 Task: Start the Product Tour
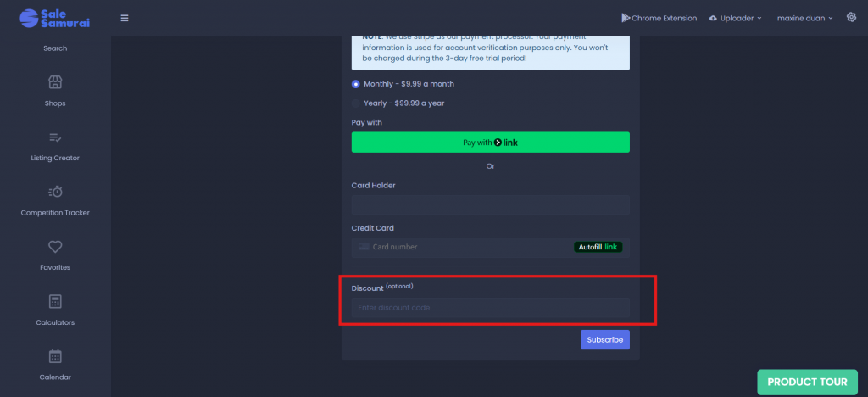coord(806,382)
